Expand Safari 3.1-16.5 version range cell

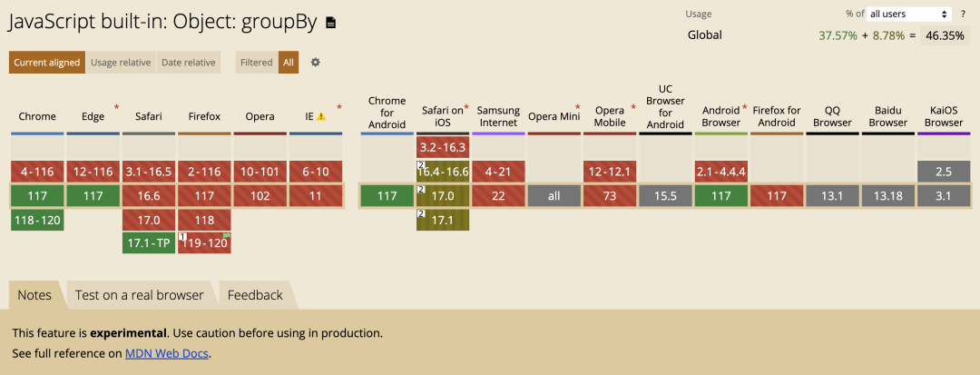[149, 172]
